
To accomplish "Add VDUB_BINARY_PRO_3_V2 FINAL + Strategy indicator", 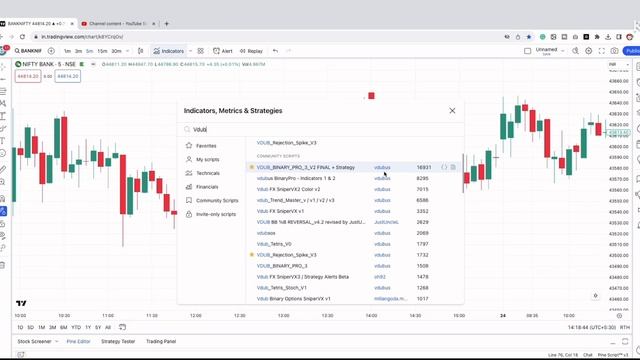I will (306, 167).
